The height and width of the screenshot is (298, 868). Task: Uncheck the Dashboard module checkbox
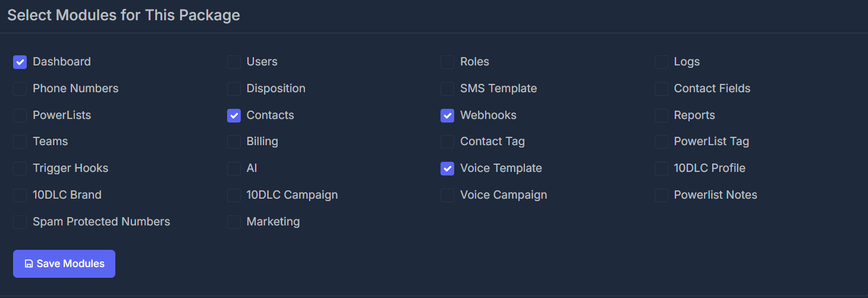pyautogui.click(x=20, y=62)
